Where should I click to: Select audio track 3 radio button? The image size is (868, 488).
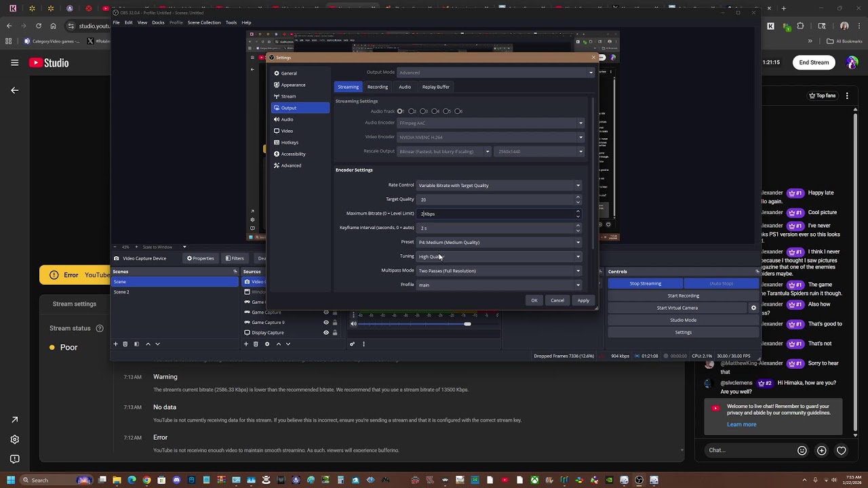click(x=423, y=111)
